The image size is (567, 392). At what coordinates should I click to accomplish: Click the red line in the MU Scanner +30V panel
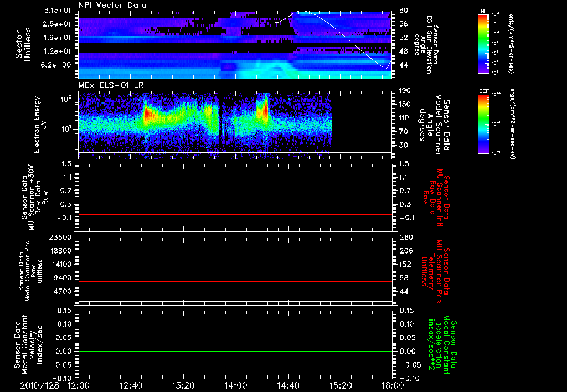click(235, 214)
